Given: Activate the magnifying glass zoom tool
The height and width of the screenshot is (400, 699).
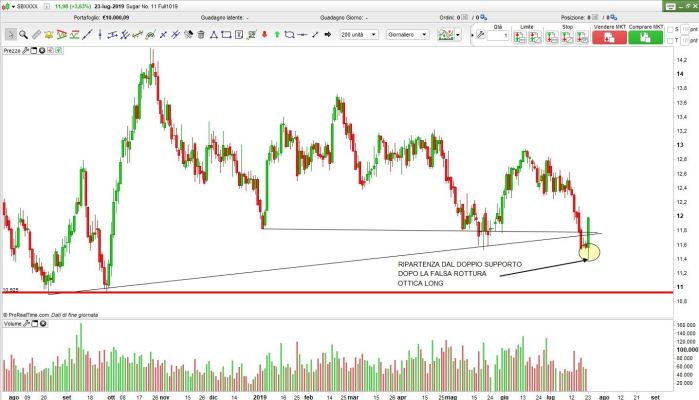Looking at the screenshot, I should click(x=22, y=34).
